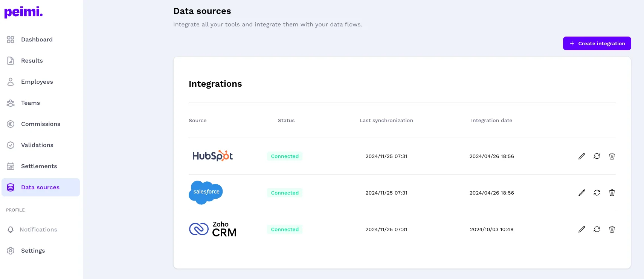Screen dimensions: 644x279
Task: Select the Data sources menu item
Action: (x=41, y=187)
